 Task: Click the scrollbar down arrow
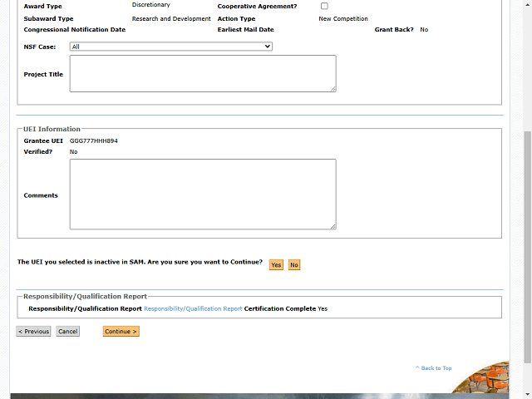coord(528,394)
